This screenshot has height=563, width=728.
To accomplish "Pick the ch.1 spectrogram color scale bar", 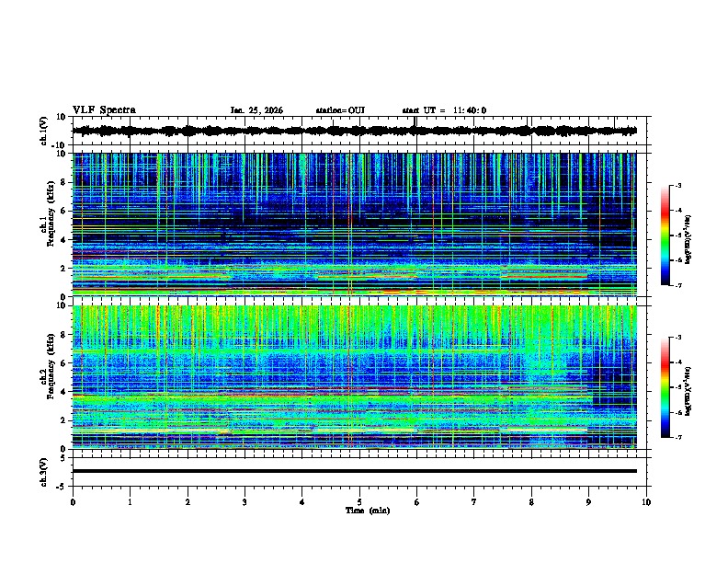I will pos(665,236).
